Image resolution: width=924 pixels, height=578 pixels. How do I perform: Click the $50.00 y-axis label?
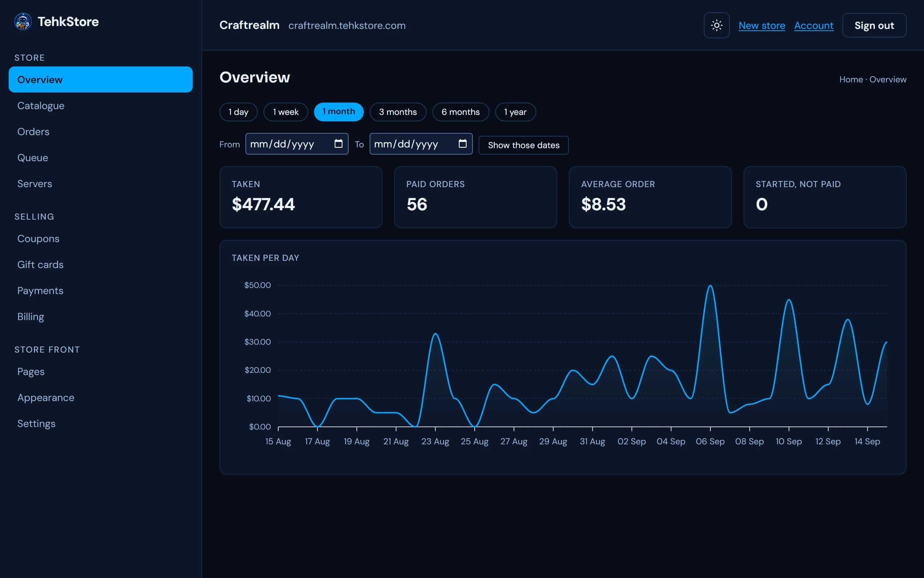point(257,285)
